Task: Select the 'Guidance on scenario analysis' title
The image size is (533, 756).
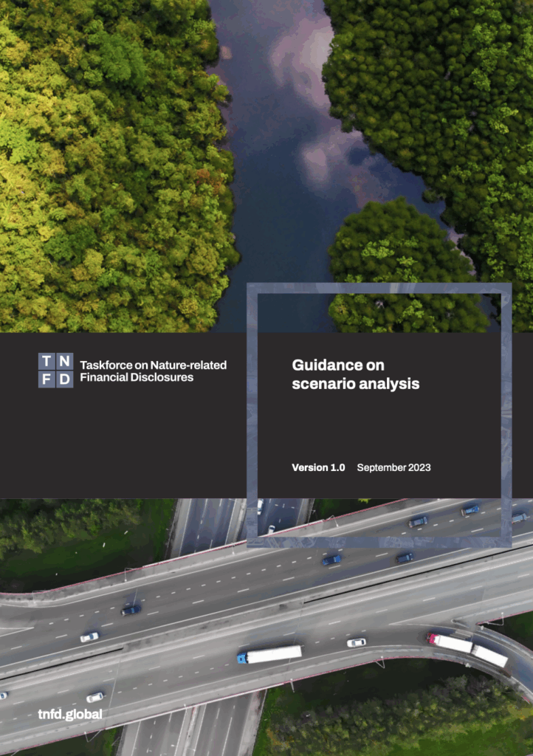Action: pos(355,374)
